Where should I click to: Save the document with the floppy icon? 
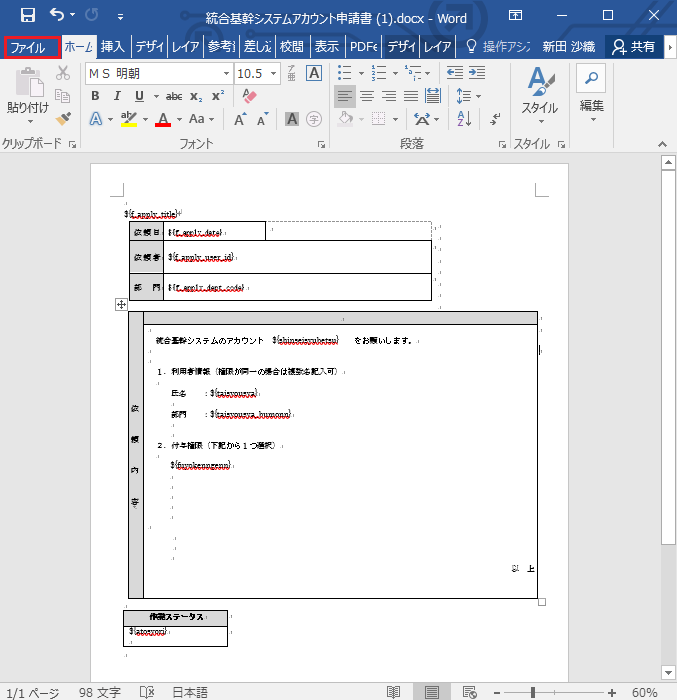[x=28, y=15]
